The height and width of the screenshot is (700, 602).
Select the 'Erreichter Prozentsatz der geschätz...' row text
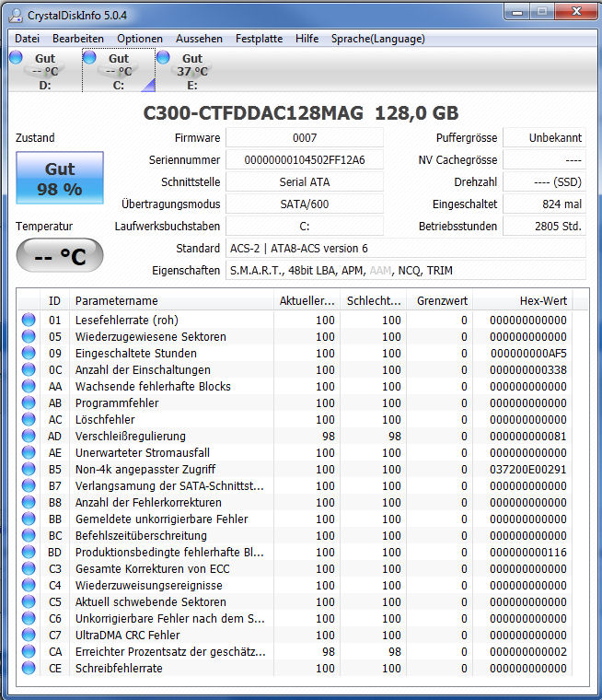(170, 652)
